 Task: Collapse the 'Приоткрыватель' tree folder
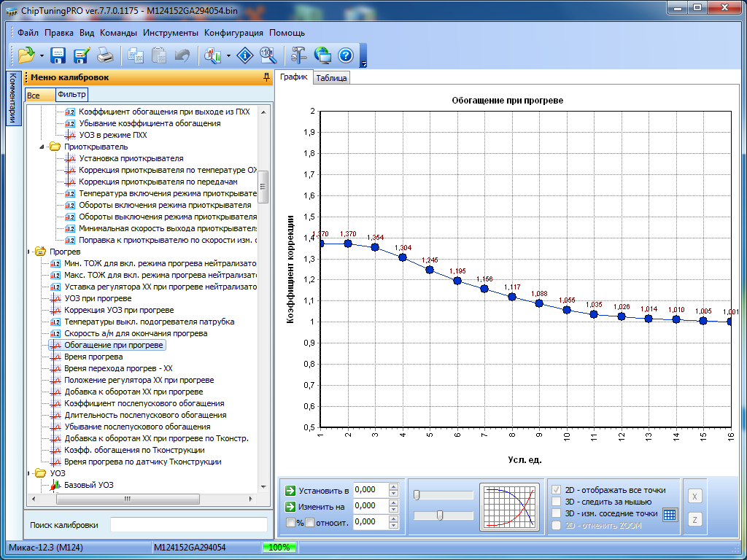coord(42,147)
